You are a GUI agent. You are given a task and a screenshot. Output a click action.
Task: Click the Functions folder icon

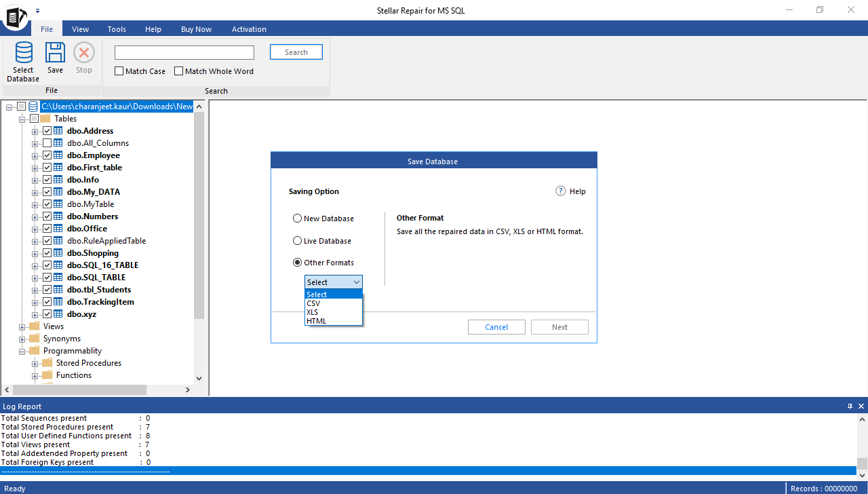click(x=47, y=375)
